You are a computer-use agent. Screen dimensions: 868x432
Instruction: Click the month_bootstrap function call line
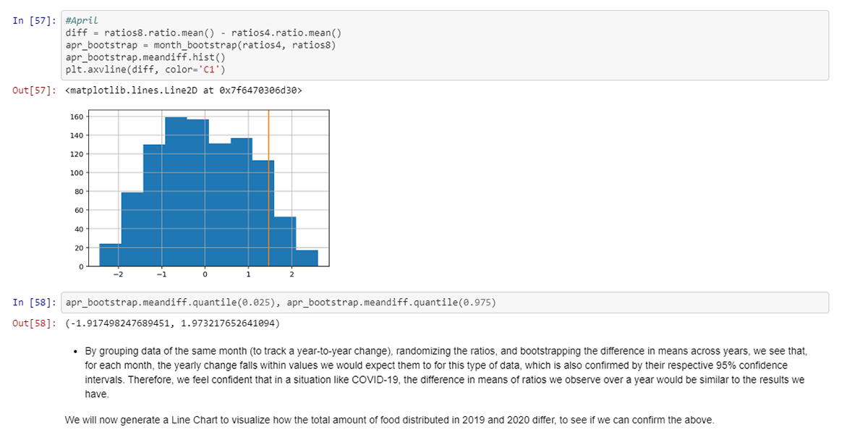point(200,45)
